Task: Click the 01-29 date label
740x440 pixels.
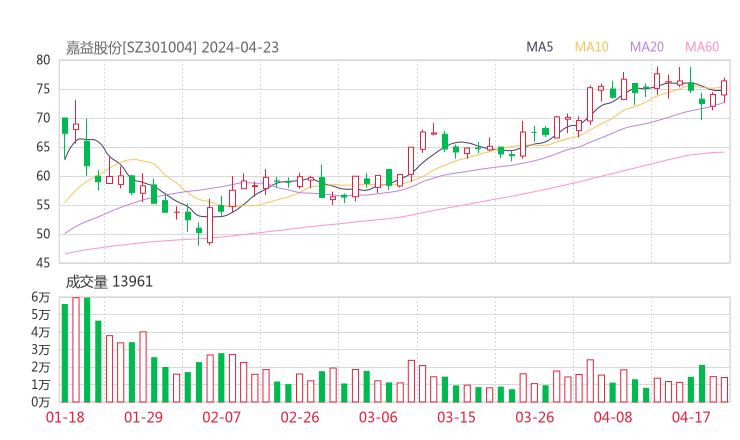Action: [x=143, y=417]
